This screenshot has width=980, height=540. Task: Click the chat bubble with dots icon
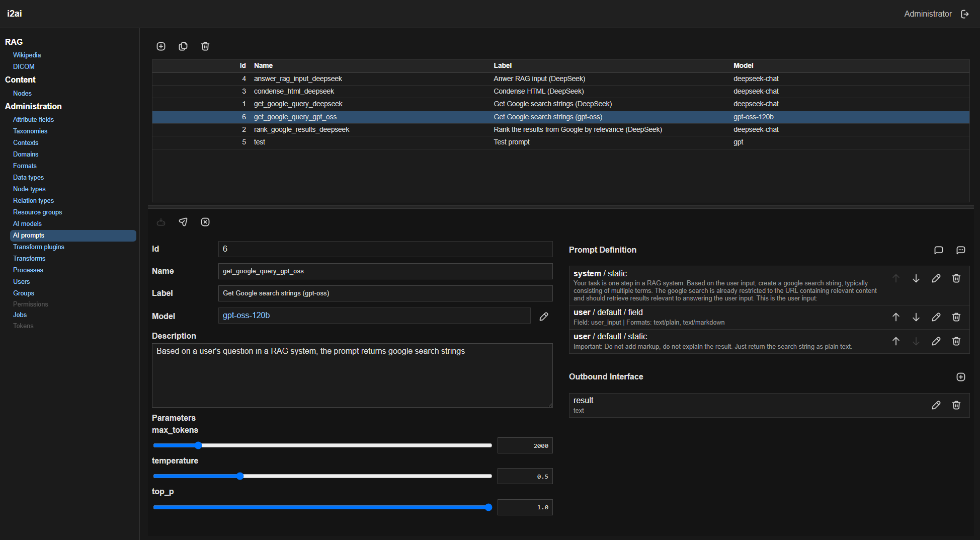961,250
